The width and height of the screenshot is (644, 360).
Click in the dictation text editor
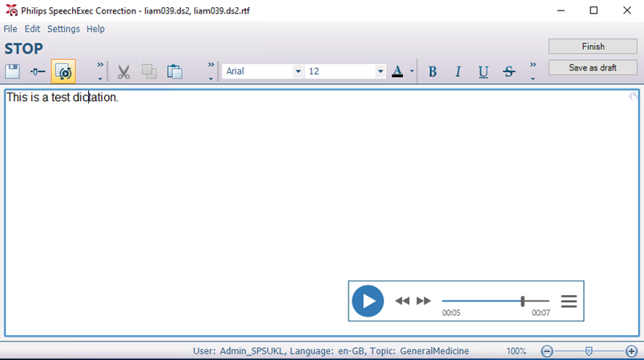point(321,212)
